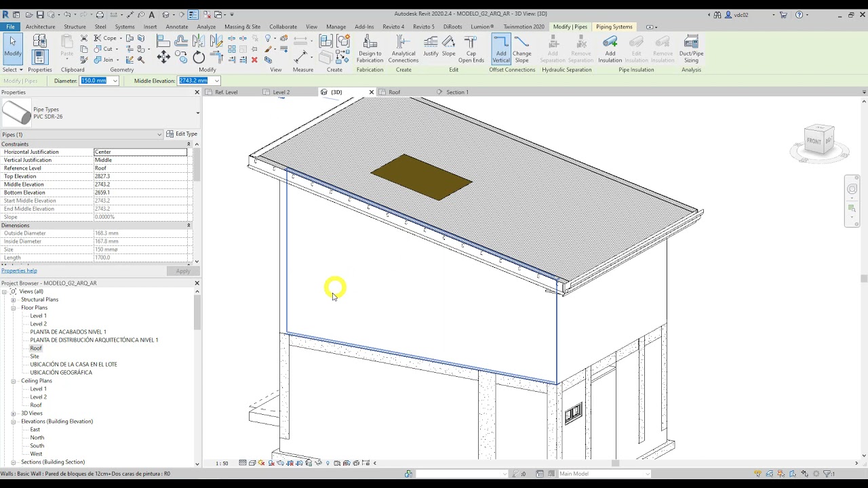Click the Edit Type button
The height and width of the screenshot is (488, 868).
182,134
